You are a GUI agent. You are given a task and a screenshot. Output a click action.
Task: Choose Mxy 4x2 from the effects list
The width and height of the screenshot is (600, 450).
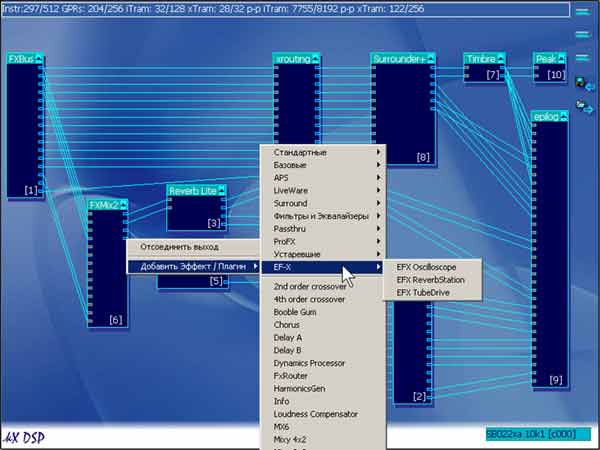click(323, 439)
